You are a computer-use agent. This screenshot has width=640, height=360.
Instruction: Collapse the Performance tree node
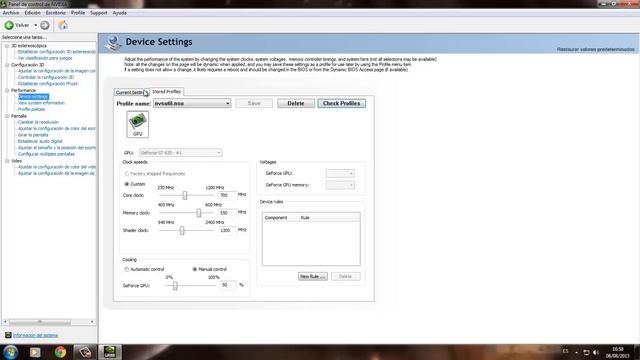coord(7,90)
